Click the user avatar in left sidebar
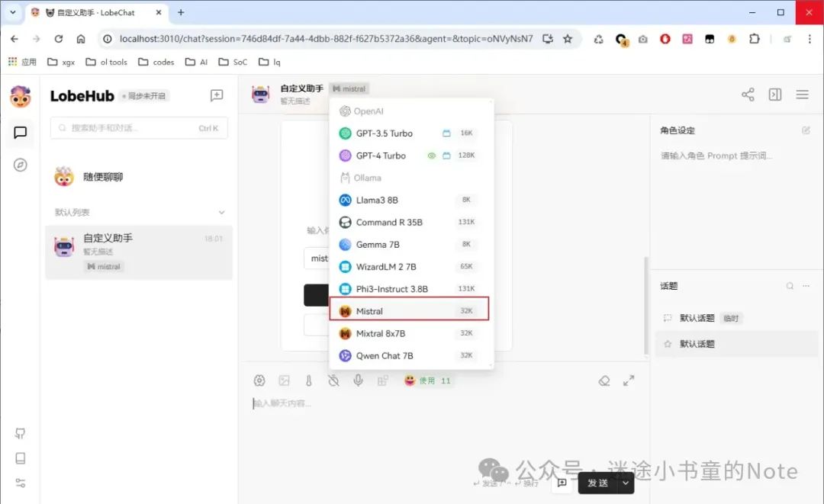The height and width of the screenshot is (504, 824). [x=20, y=97]
